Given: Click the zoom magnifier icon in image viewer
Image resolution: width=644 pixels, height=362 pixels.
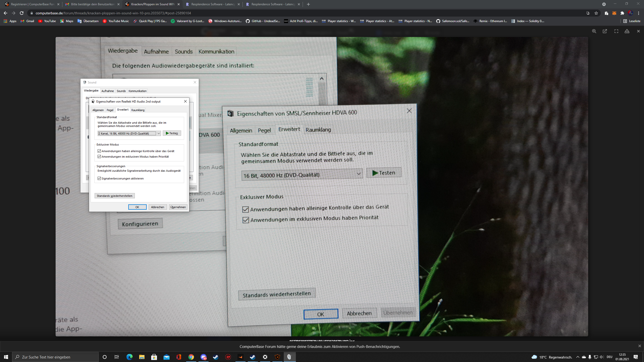Looking at the screenshot, I should coord(594,31).
